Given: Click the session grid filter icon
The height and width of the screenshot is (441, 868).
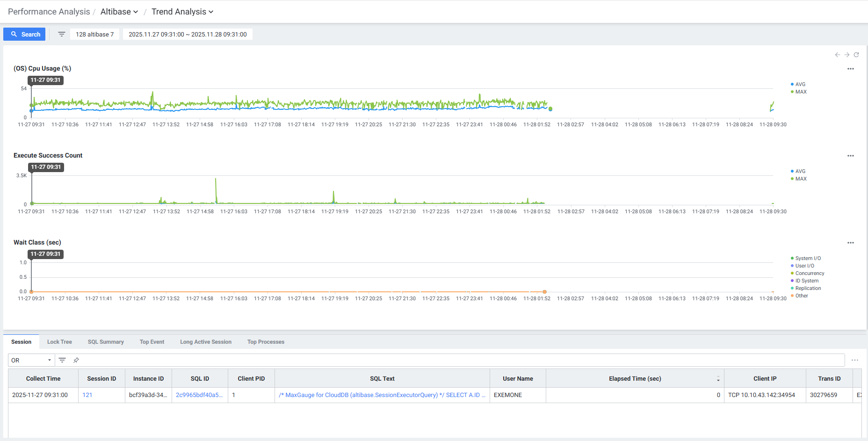Looking at the screenshot, I should click(x=62, y=360).
